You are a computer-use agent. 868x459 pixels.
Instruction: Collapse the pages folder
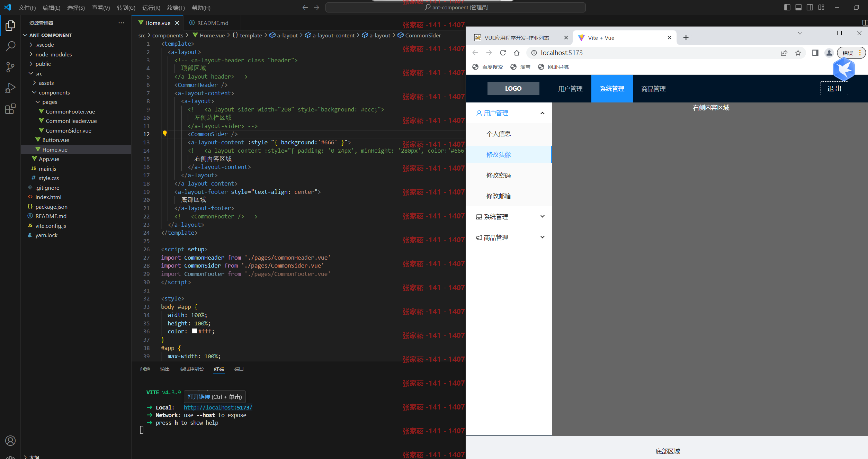tap(38, 102)
